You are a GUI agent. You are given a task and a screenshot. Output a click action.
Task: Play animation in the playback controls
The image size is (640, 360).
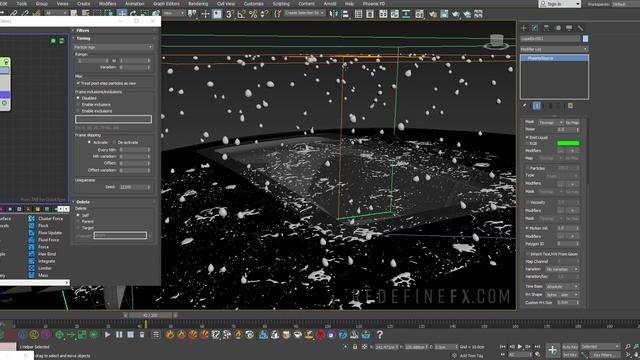[x=520, y=347]
